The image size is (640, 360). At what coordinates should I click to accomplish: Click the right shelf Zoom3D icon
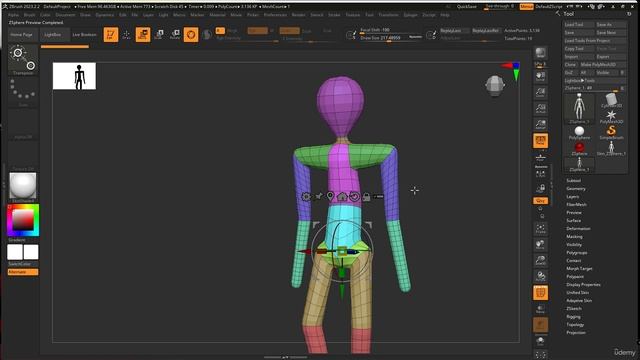(540, 260)
